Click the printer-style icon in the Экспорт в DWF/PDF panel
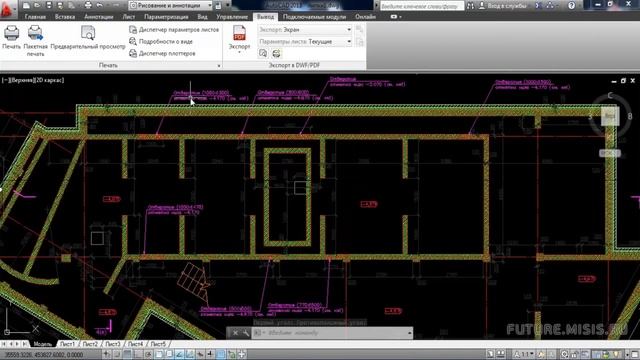This screenshot has height=360, width=640. point(276,53)
